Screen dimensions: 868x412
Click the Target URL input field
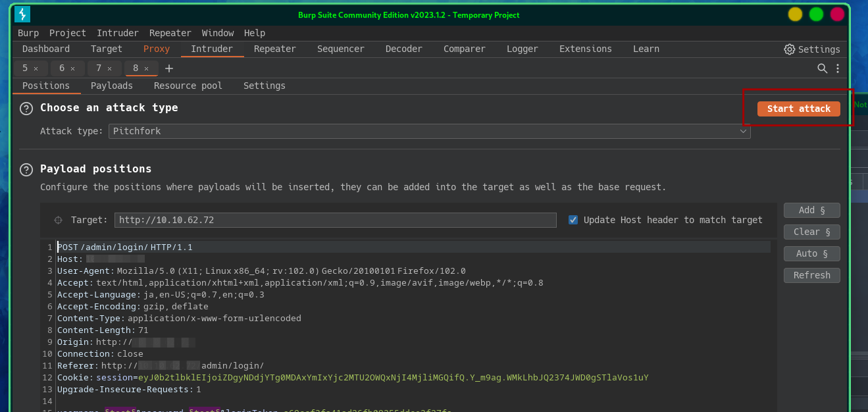[x=336, y=220]
